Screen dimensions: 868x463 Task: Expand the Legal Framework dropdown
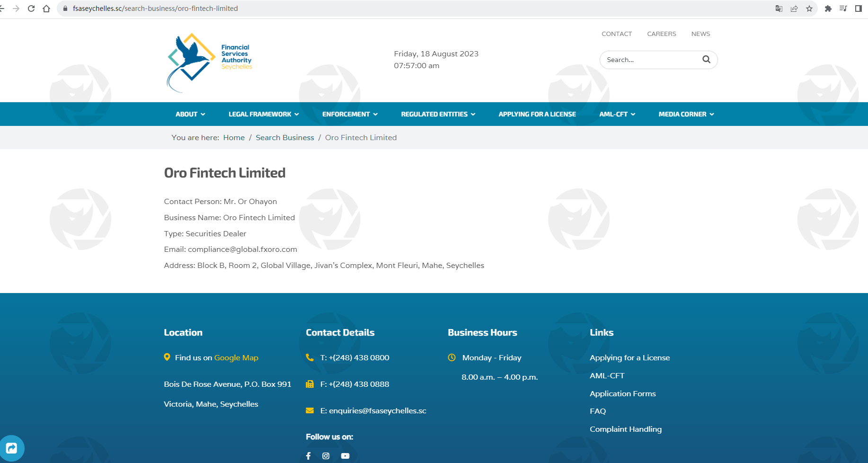(x=264, y=114)
